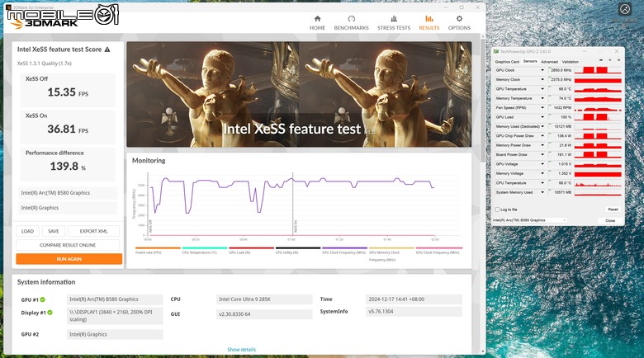
Task: Toggle the GPU Memory Clock Frequency legend series
Action: point(391,254)
